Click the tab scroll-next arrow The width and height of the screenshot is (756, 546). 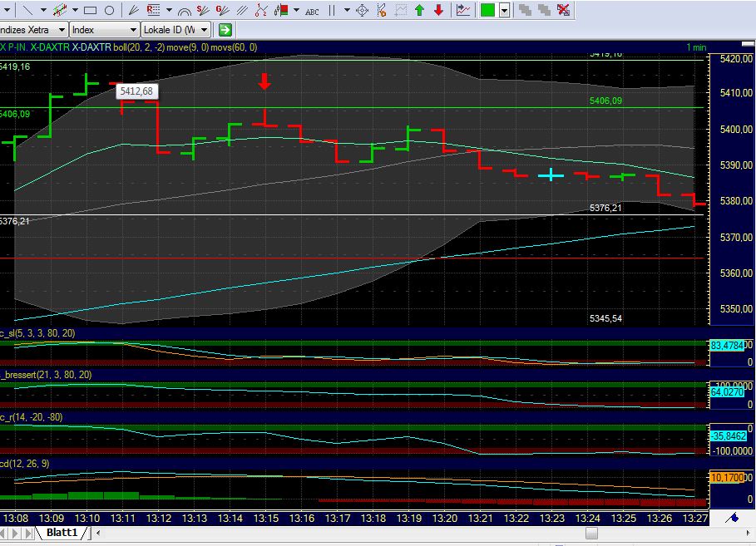point(16,534)
